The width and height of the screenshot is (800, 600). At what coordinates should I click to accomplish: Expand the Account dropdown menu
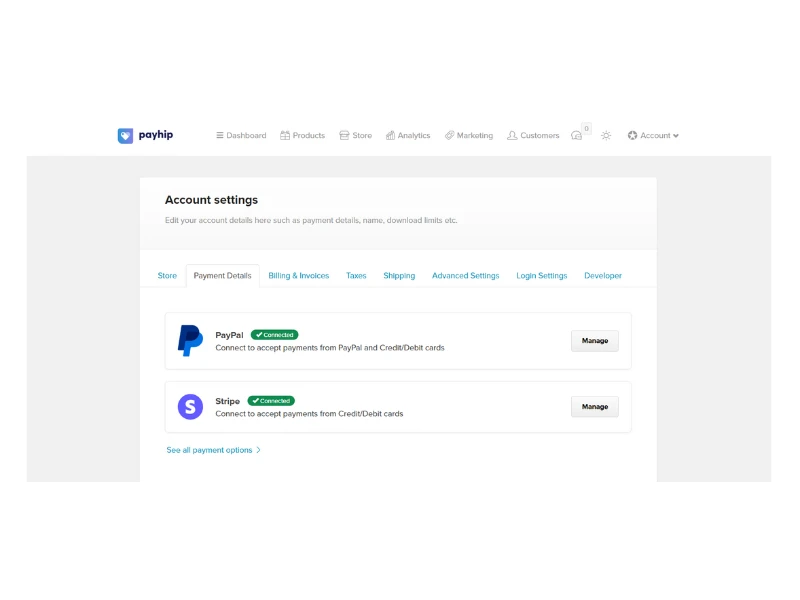click(x=653, y=136)
